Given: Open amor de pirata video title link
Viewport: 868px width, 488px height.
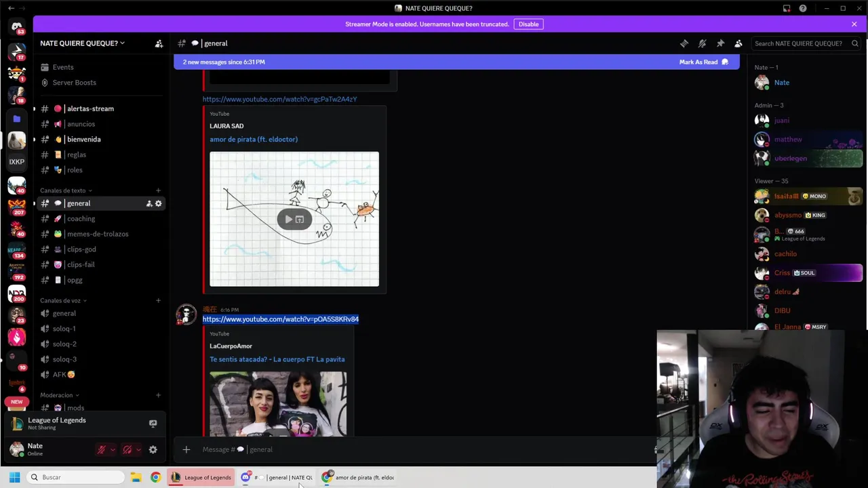Looking at the screenshot, I should 254,139.
